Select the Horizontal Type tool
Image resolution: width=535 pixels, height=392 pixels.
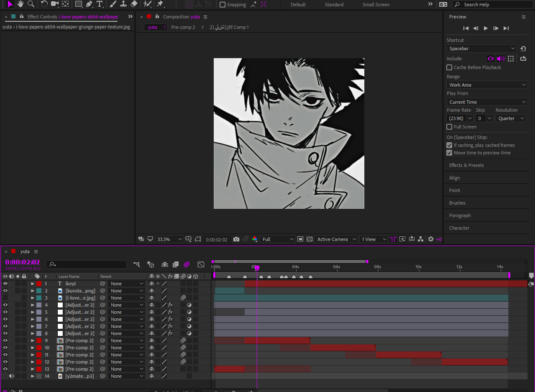point(100,4)
